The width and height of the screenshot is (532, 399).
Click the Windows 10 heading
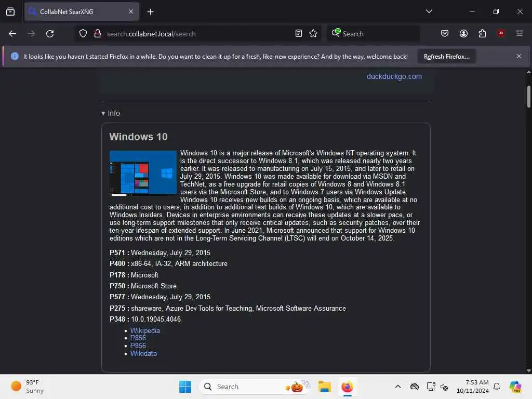pyautogui.click(x=138, y=137)
